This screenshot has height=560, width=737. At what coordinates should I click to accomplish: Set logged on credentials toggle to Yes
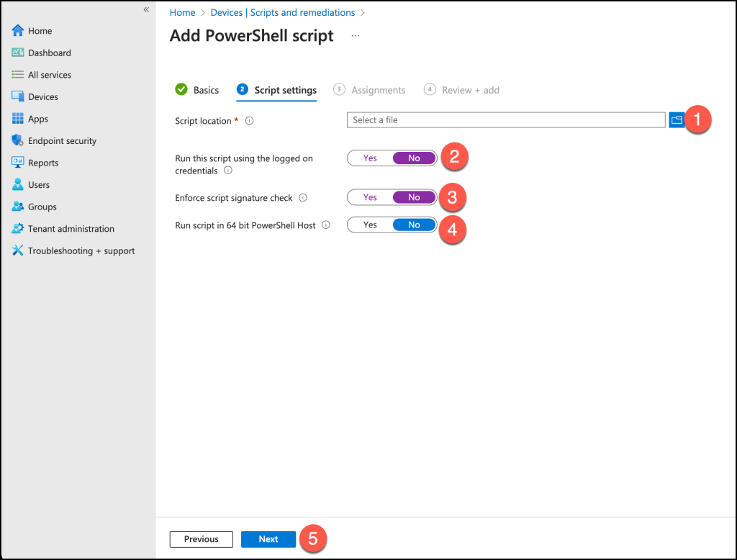coord(370,158)
